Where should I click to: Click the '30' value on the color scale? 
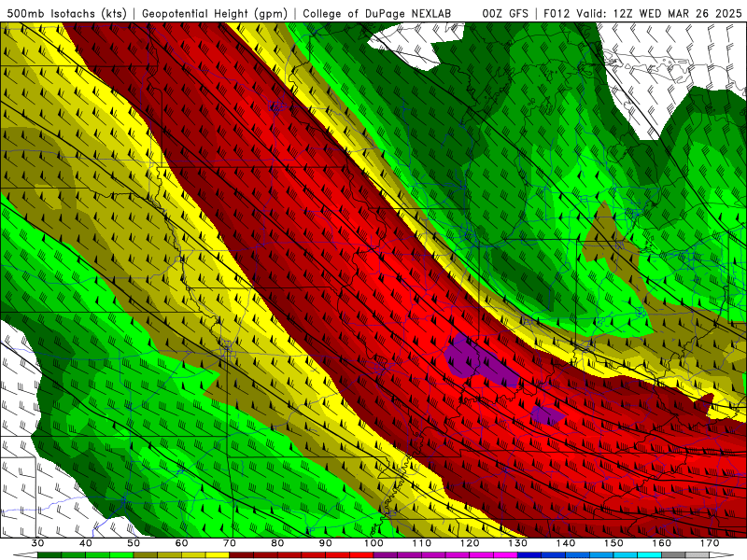tap(37, 543)
